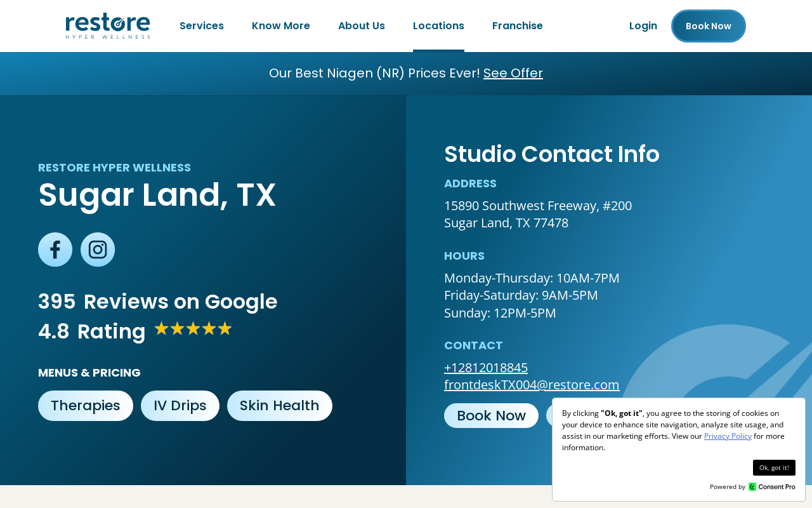Go to Restore Hyper Wellness logo home

pos(108,26)
